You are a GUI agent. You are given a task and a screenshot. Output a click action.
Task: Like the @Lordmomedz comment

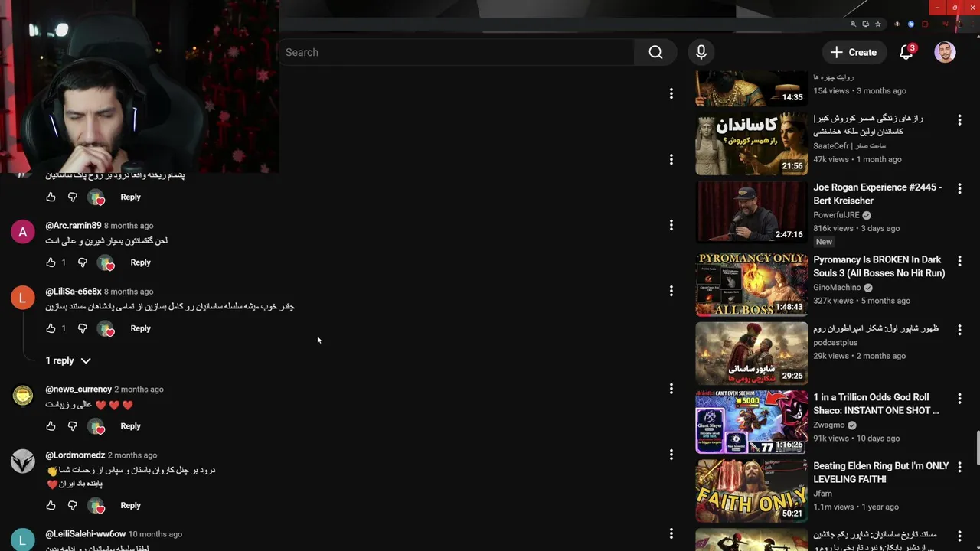(x=51, y=506)
